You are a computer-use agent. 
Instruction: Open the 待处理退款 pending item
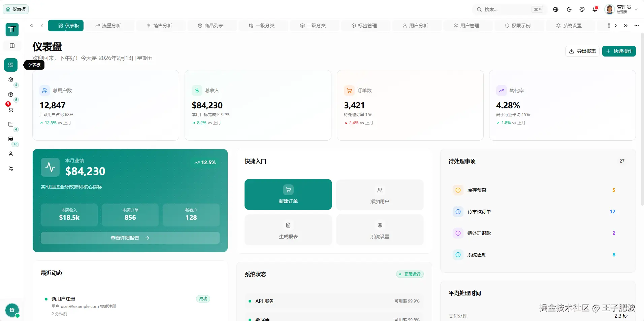[538, 233]
